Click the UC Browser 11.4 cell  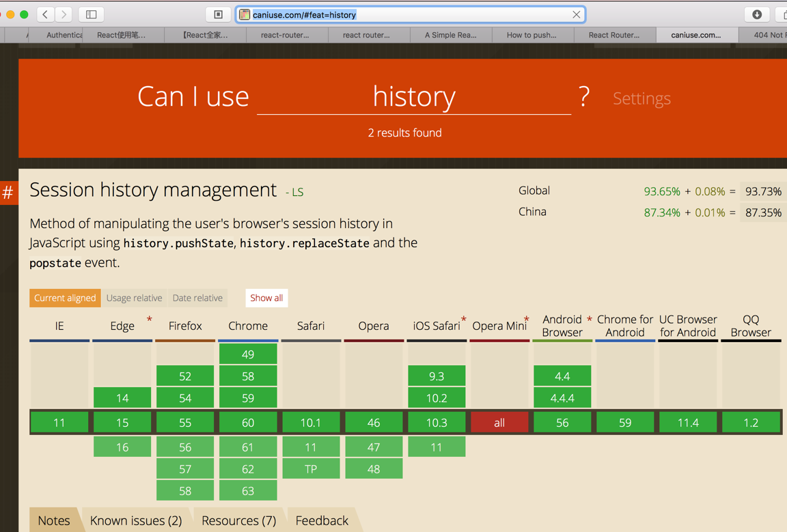tap(688, 423)
